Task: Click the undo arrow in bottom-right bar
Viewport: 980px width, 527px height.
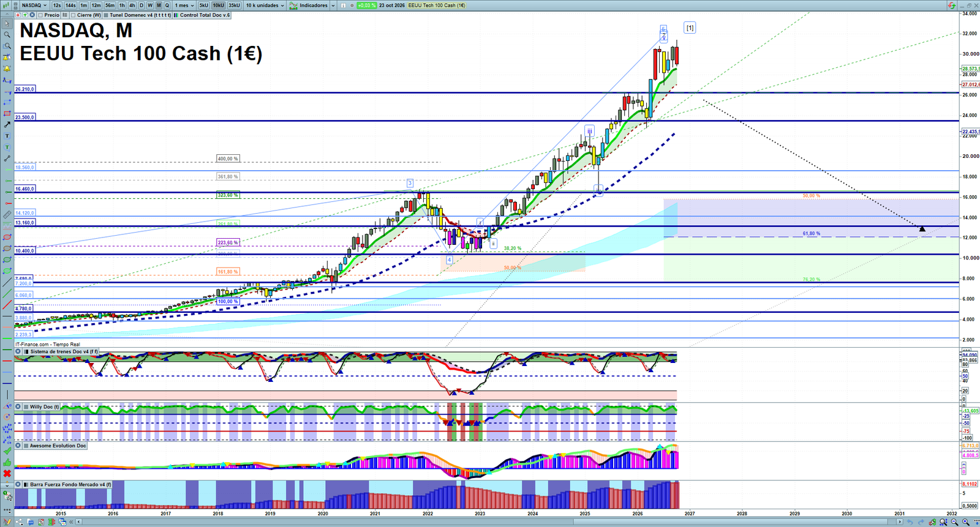Action: [910, 521]
